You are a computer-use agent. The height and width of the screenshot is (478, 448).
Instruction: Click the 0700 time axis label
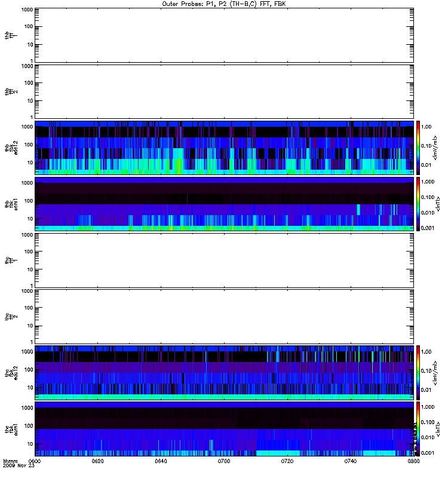click(224, 461)
